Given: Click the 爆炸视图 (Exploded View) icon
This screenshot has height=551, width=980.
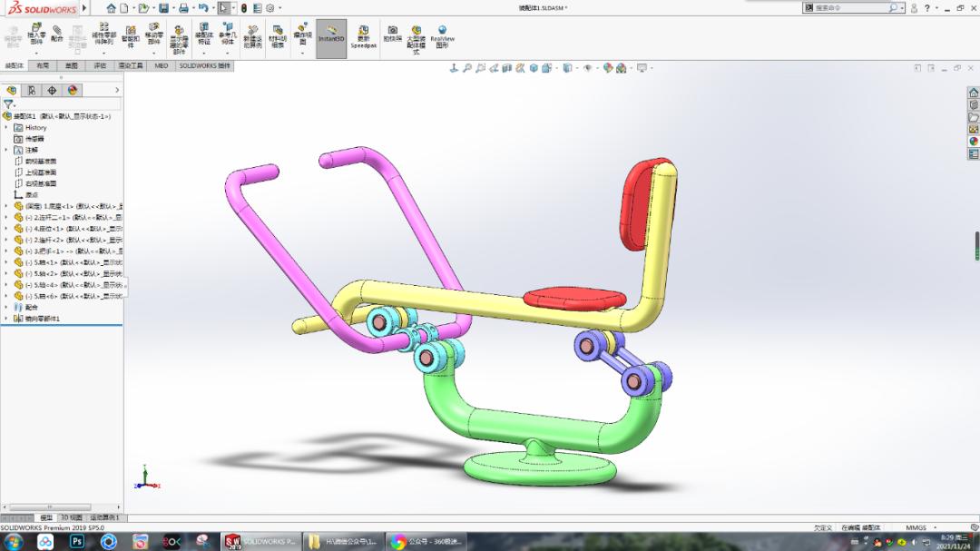Looking at the screenshot, I should click(301, 34).
